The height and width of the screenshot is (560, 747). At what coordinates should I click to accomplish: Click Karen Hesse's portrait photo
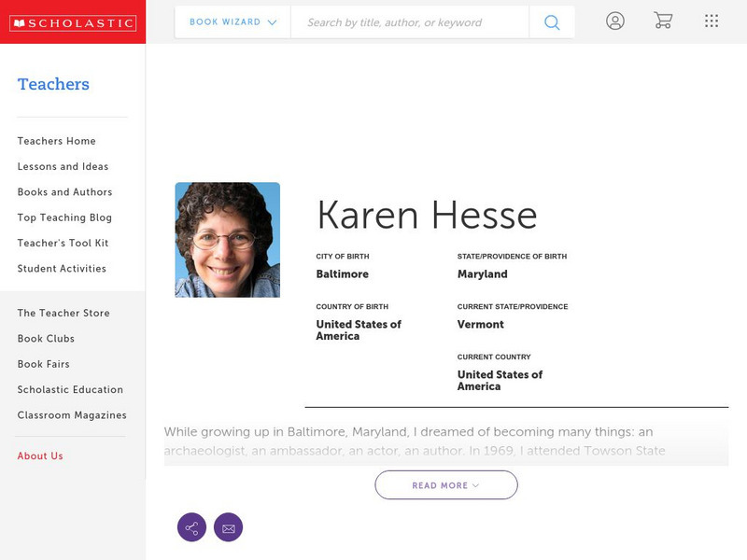coord(227,240)
